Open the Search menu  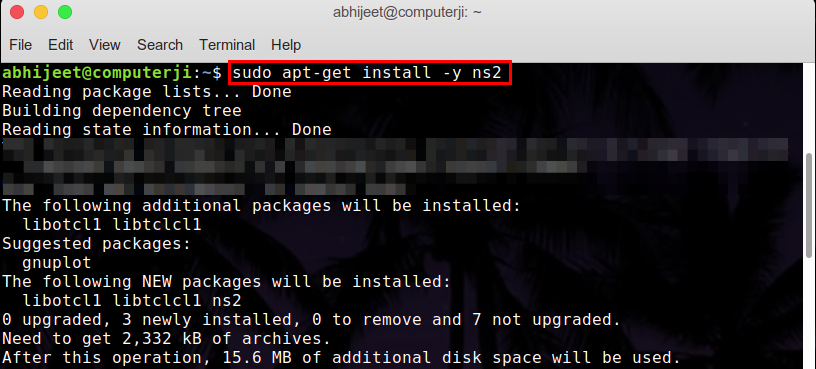tap(160, 45)
